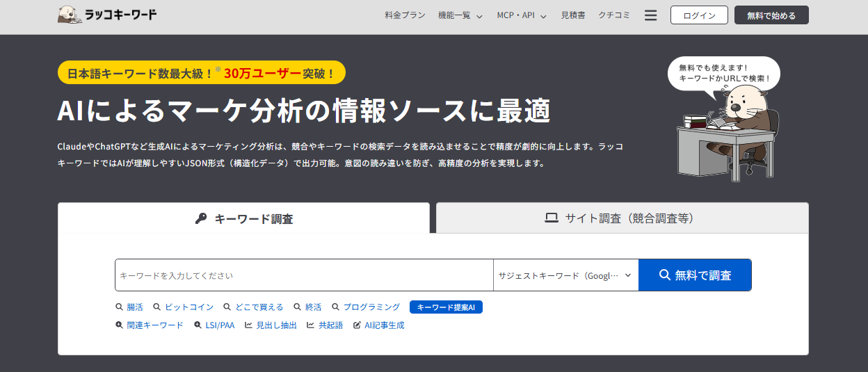Screen dimensions: 868x372
Task: Select the プログラミング sample keyword link
Action: [x=371, y=307]
